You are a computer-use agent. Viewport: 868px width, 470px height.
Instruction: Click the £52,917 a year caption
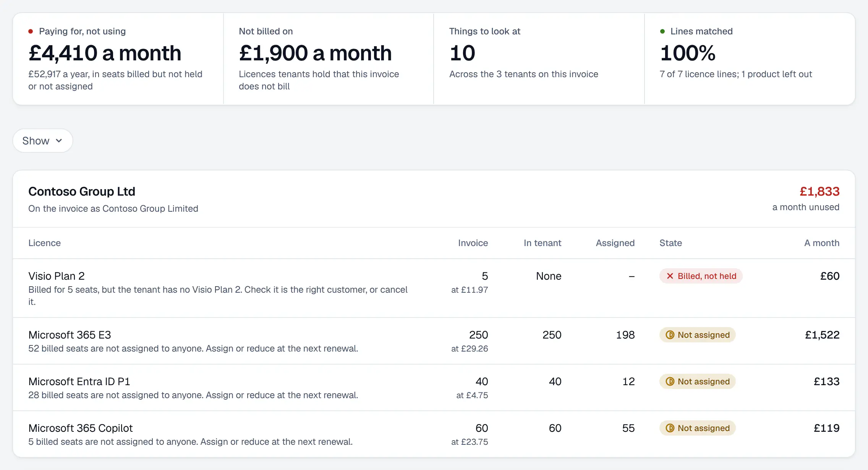tap(115, 80)
